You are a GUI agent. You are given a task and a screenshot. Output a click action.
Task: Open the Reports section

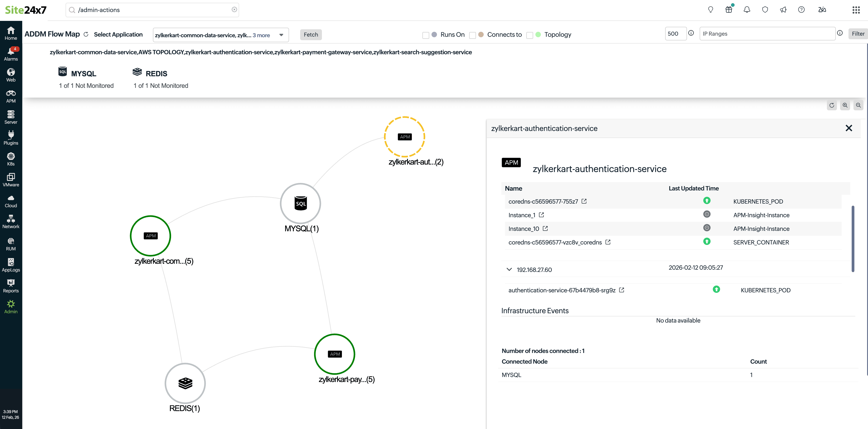coord(11,285)
